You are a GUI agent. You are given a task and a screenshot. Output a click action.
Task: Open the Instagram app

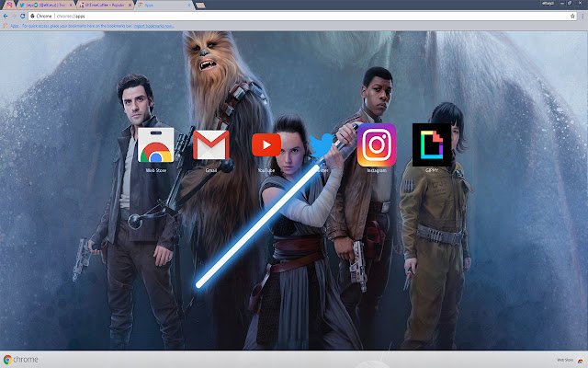(377, 145)
